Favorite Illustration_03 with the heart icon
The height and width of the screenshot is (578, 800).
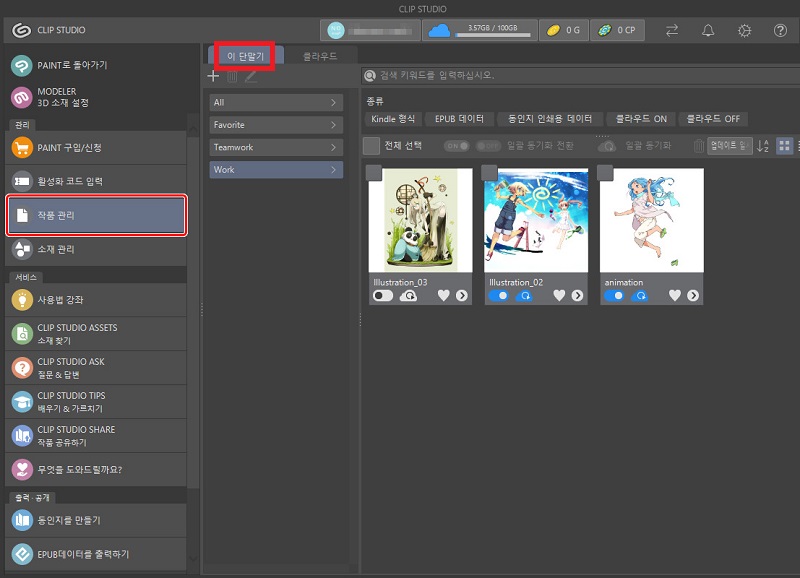coord(443,295)
